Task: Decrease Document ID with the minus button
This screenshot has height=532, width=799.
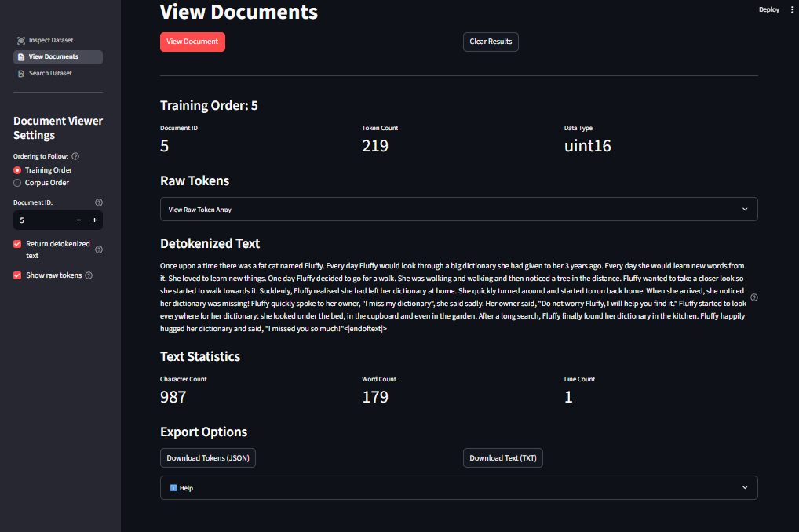Action: (78, 220)
